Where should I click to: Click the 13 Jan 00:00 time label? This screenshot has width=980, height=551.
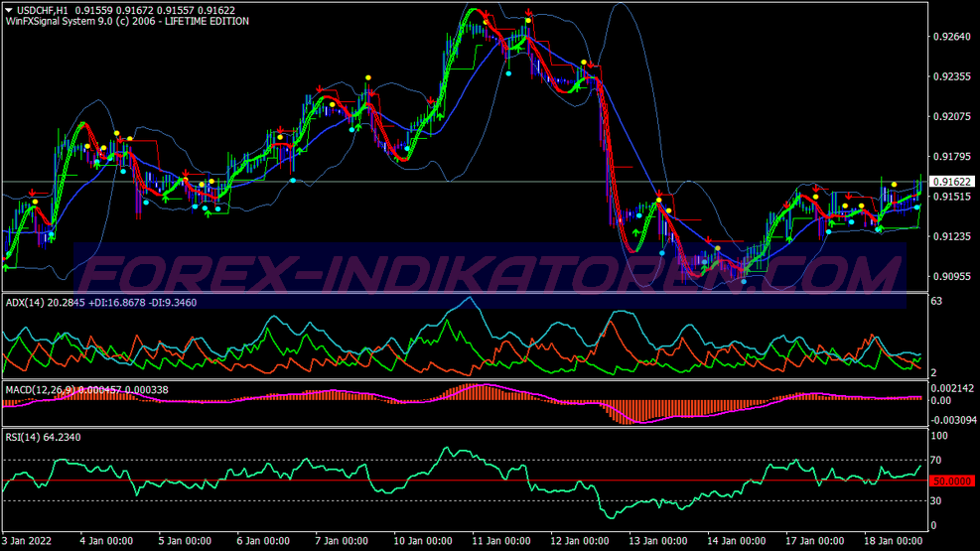coord(658,541)
